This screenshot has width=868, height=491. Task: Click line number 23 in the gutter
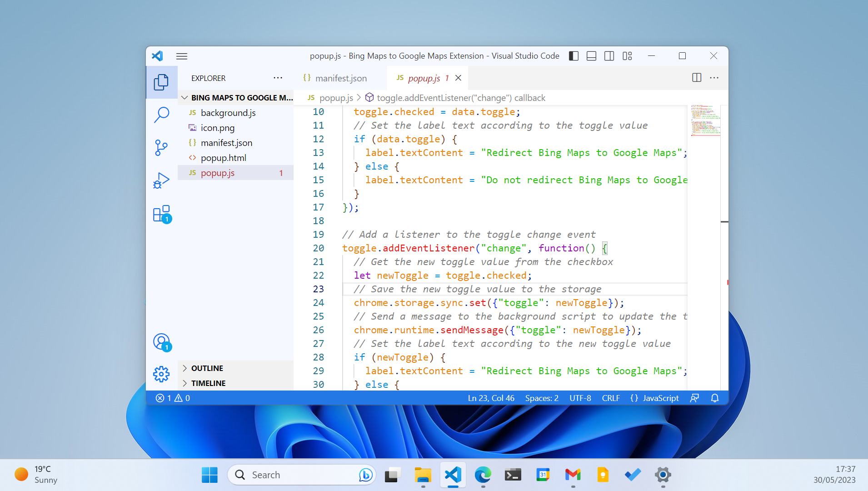319,289
